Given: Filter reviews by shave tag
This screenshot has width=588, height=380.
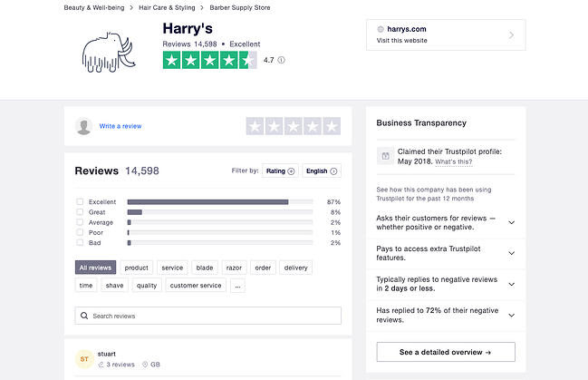Looking at the screenshot, I should click(x=114, y=286).
